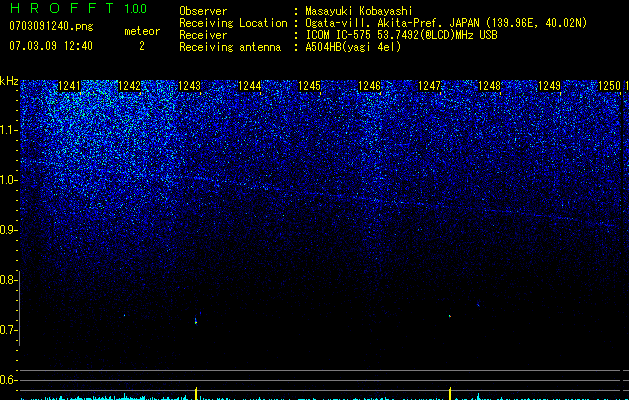Click observer name Masayuki Kobayashi
The image size is (629, 400).
359,11
